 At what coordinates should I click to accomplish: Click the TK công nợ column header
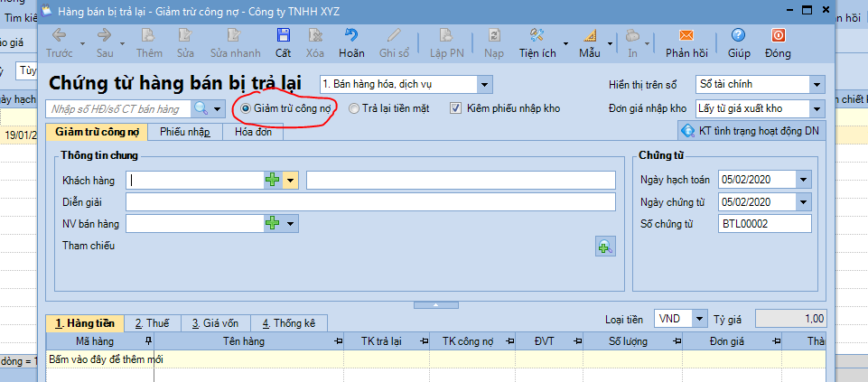click(x=472, y=341)
